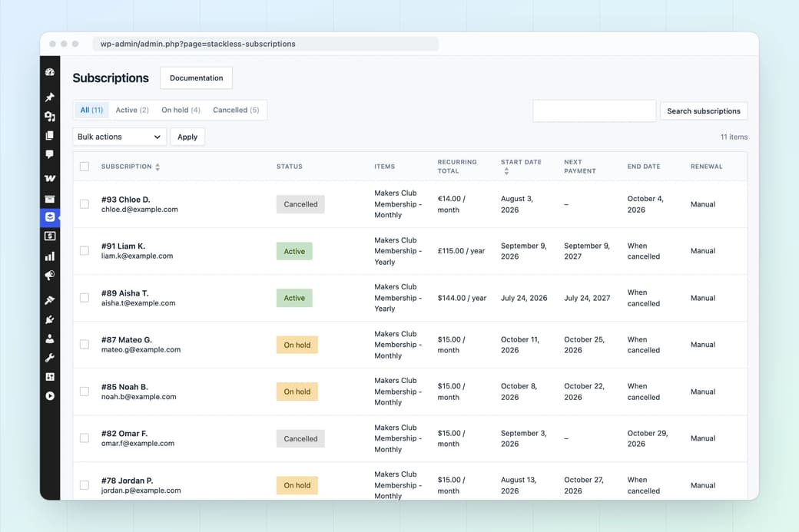
Task: Open the Marketing megaphone icon
Action: pyautogui.click(x=49, y=276)
